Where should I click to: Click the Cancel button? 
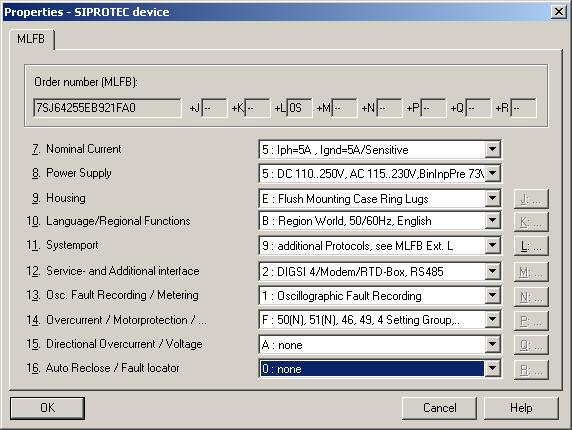click(x=439, y=408)
